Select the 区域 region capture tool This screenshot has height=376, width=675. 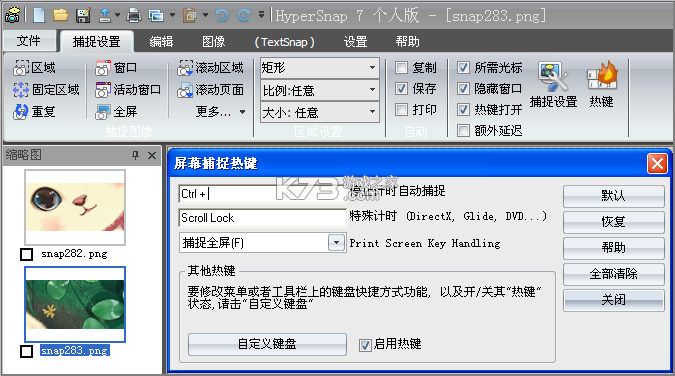click(x=34, y=68)
